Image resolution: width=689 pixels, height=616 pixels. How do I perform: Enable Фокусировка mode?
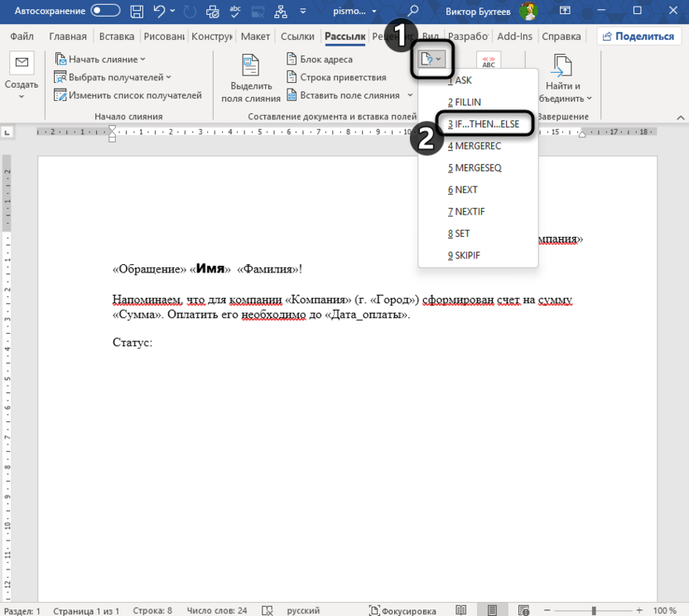[x=402, y=611]
